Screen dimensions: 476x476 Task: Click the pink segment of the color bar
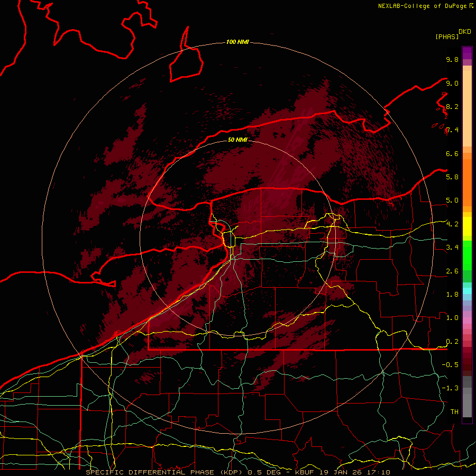[467, 321]
